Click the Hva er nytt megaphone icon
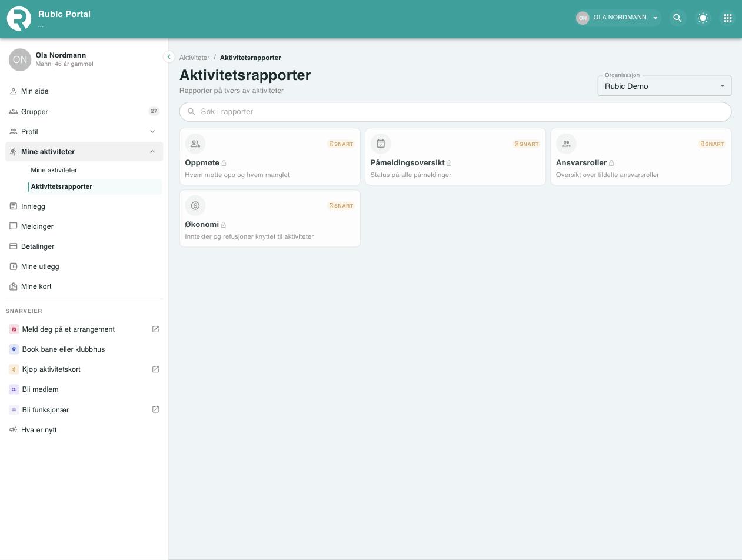Image resolution: width=742 pixels, height=560 pixels. (14, 430)
